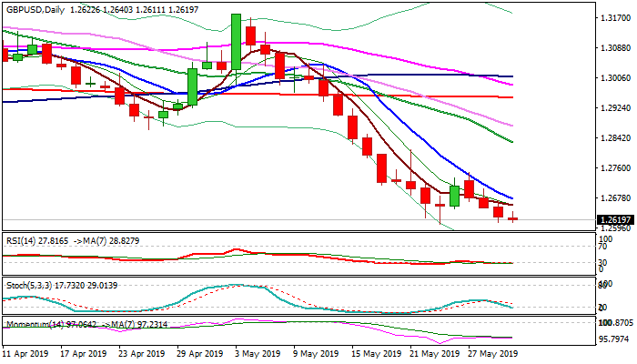The width and height of the screenshot is (637, 364).
Task: Click the 1.31700 price axis label
Action: 616,18
